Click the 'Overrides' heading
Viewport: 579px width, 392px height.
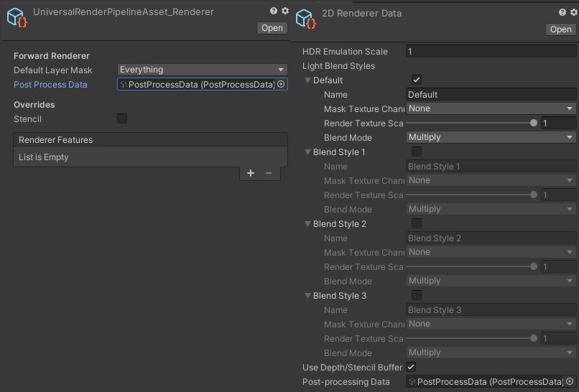34,104
